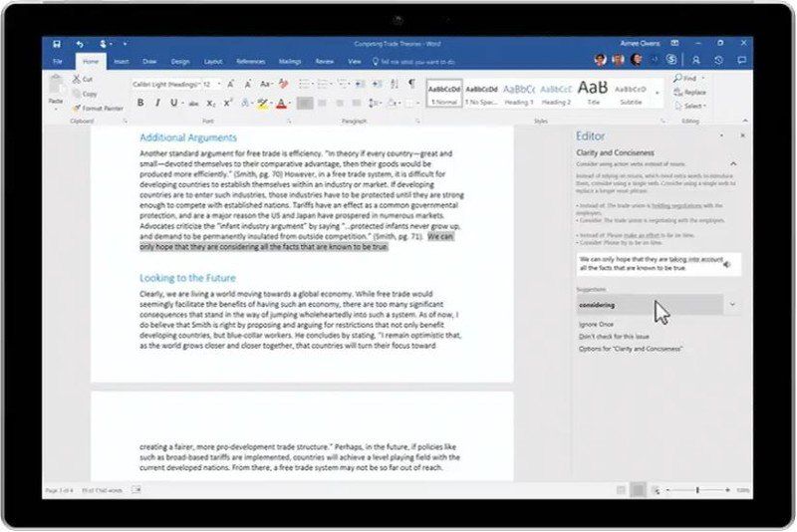This screenshot has height=532, width=797.
Task: Open the font size dropdown
Action: [219, 84]
